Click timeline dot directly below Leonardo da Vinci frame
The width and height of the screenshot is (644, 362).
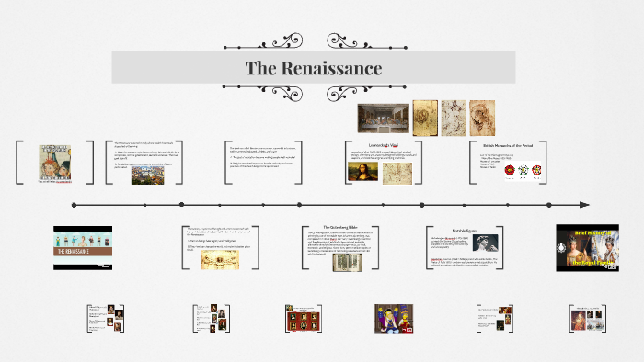383,205
